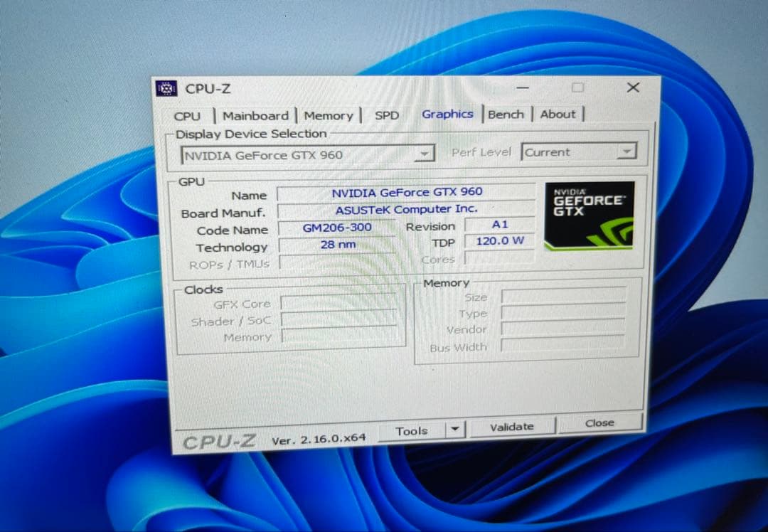The image size is (768, 532).
Task: Click the Display Device Selection dropdown arrow
Action: click(425, 152)
